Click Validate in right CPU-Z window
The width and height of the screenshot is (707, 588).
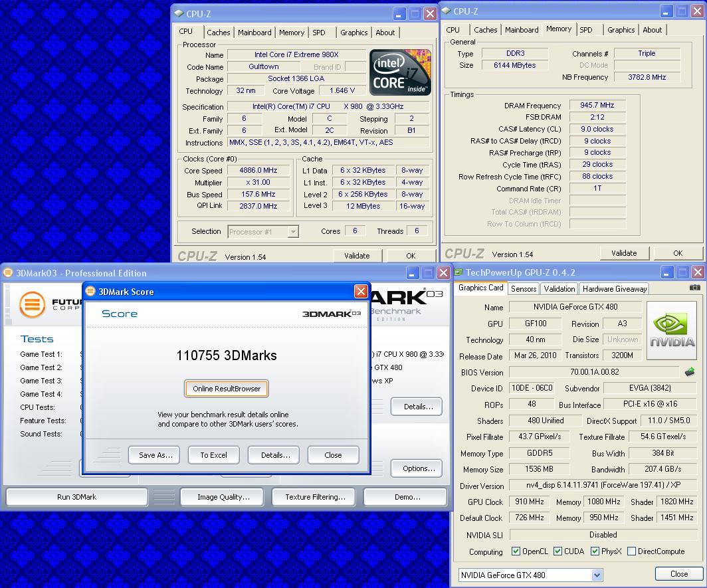click(x=624, y=253)
